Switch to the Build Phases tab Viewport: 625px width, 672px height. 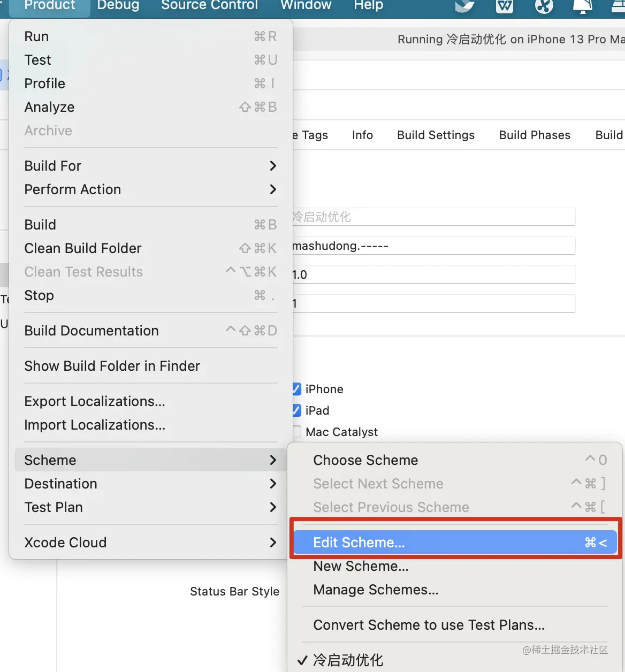pos(535,135)
